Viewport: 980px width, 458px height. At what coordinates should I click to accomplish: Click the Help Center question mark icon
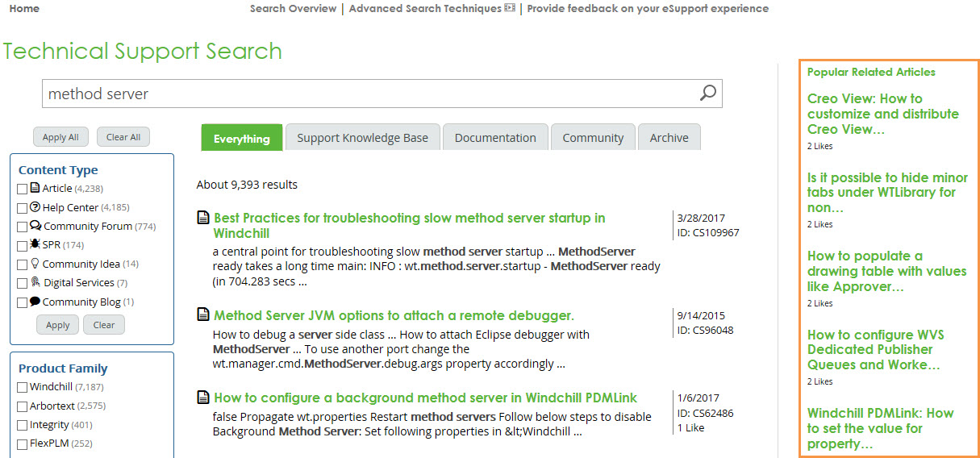[35, 207]
